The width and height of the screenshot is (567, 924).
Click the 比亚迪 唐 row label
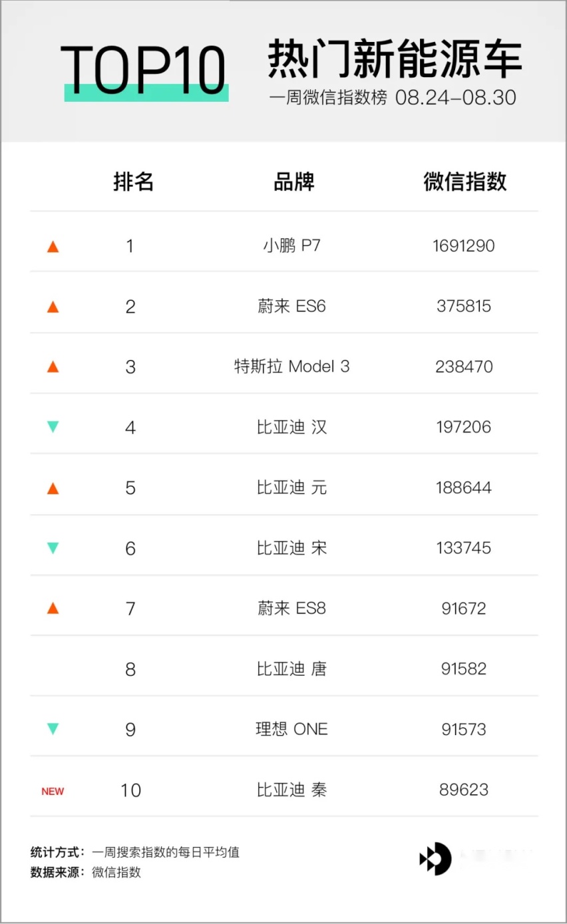click(291, 669)
